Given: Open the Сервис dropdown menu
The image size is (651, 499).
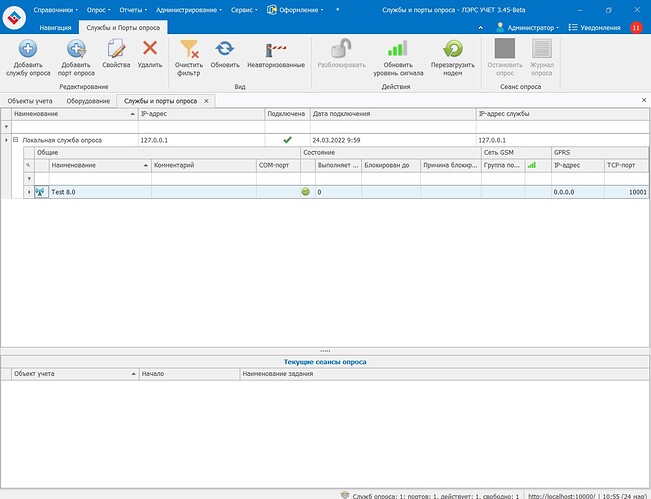Looking at the screenshot, I should tap(244, 10).
